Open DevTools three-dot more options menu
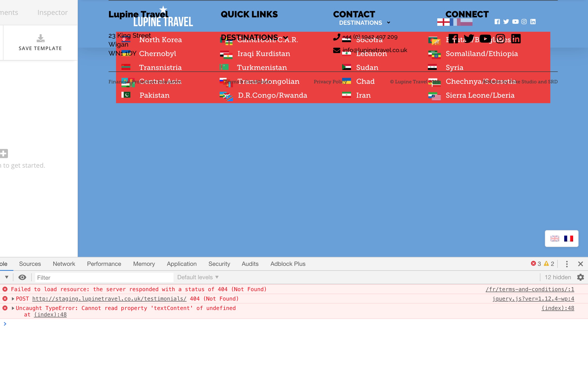 click(567, 264)
